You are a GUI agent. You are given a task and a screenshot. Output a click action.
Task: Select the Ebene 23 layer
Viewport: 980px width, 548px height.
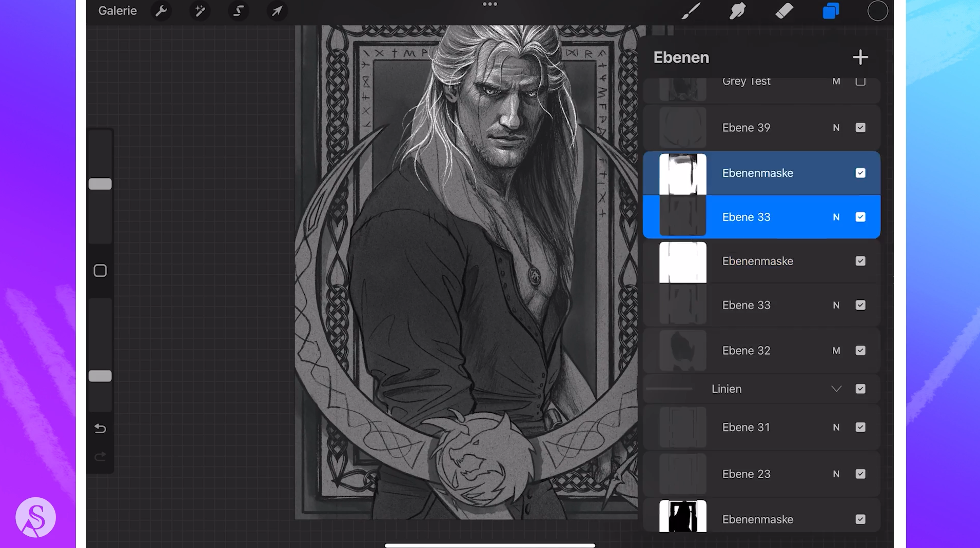coord(746,474)
